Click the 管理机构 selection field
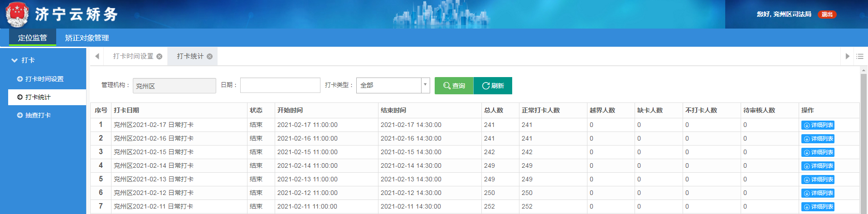The image size is (868, 214). 174,86
